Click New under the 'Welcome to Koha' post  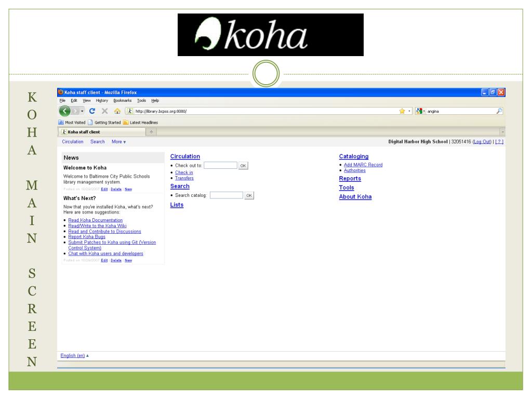click(128, 189)
